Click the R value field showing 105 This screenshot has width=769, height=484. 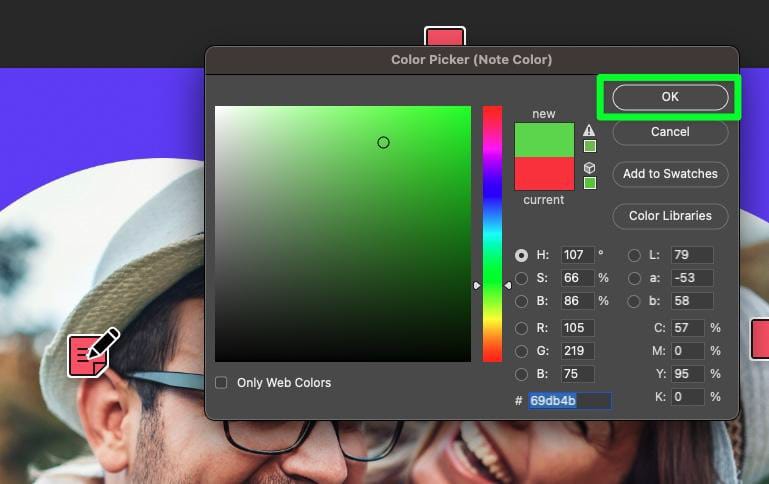tap(577, 328)
